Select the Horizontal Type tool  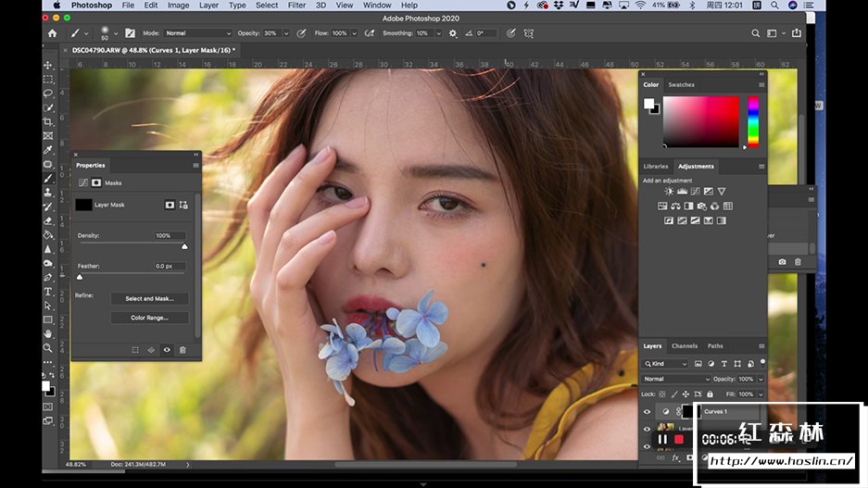(48, 291)
